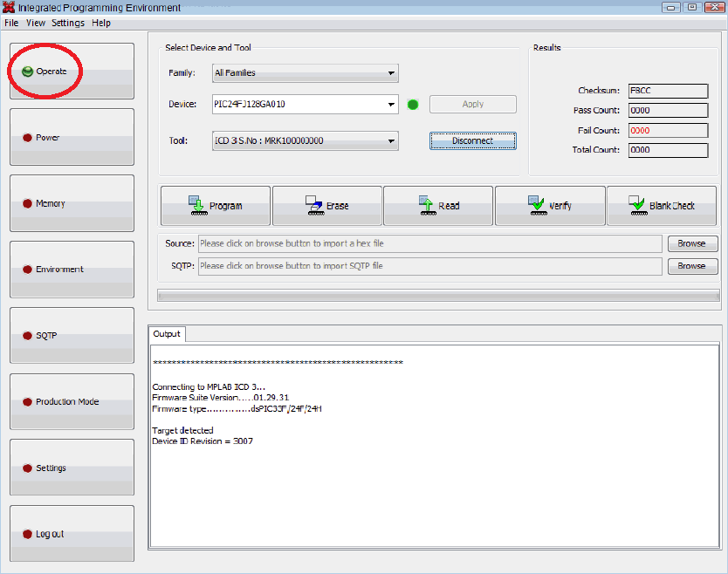The height and width of the screenshot is (574, 728).
Task: Select the Output tab
Action: [166, 334]
